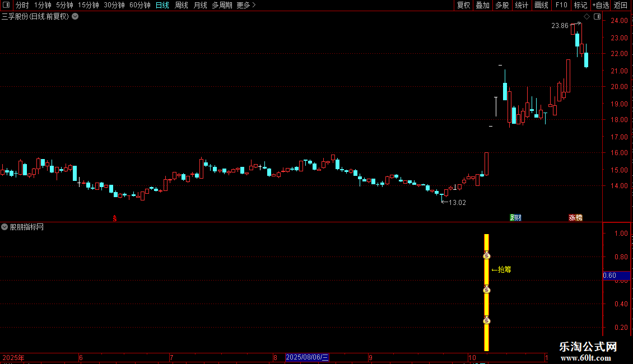Screen dimensions: 633x364
Task: Click the middle money bag icon on the yellow bar
Action: (486, 290)
